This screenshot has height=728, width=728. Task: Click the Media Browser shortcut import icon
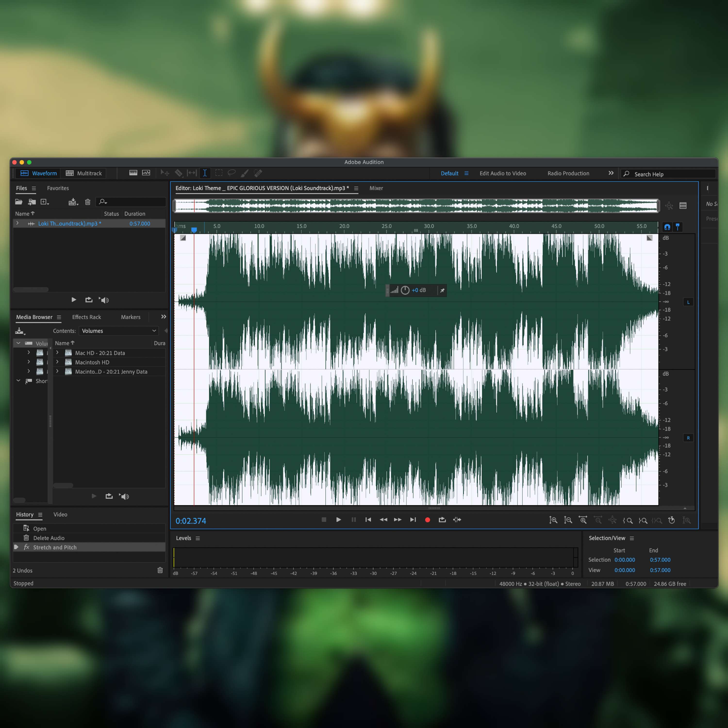click(20, 331)
